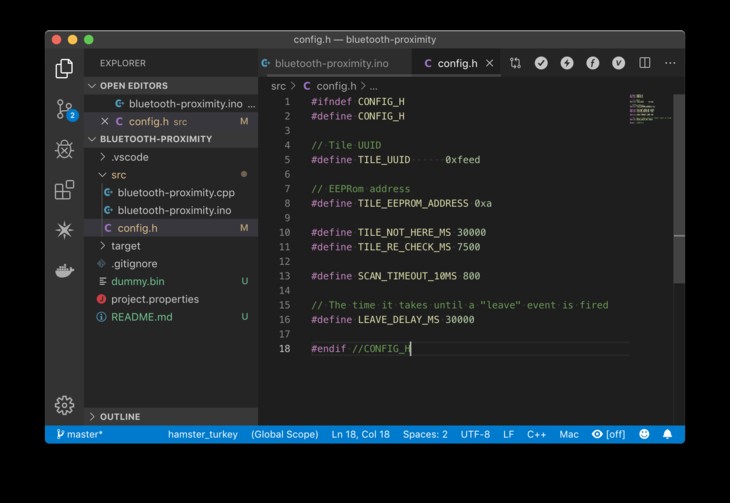Image resolution: width=730 pixels, height=503 pixels.
Task: Open the Manage settings gear
Action: (x=64, y=404)
